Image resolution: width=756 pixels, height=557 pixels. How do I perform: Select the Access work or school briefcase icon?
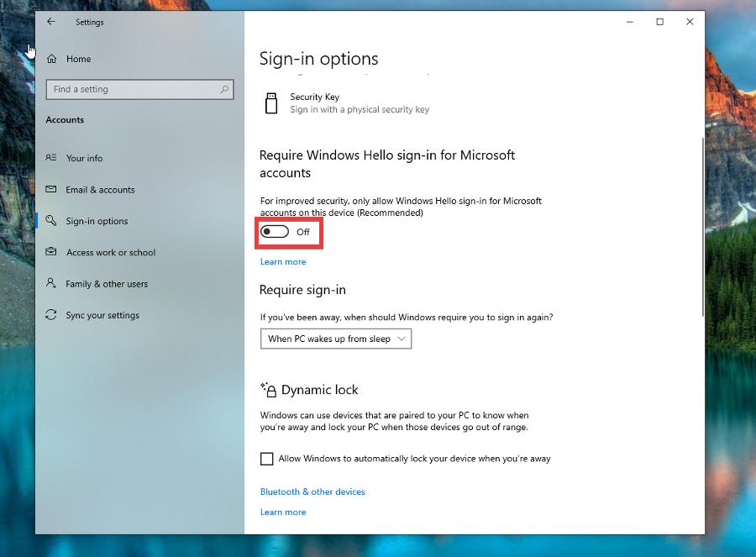pos(51,252)
